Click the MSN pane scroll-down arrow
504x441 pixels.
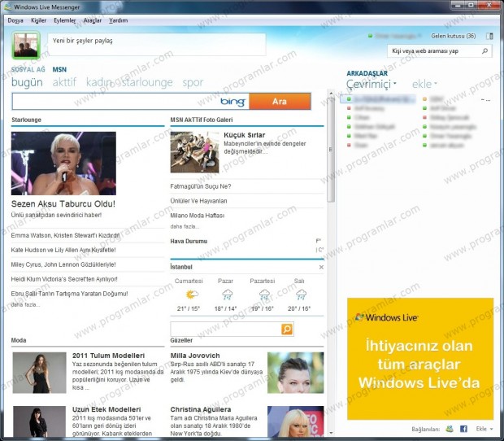coord(331,434)
